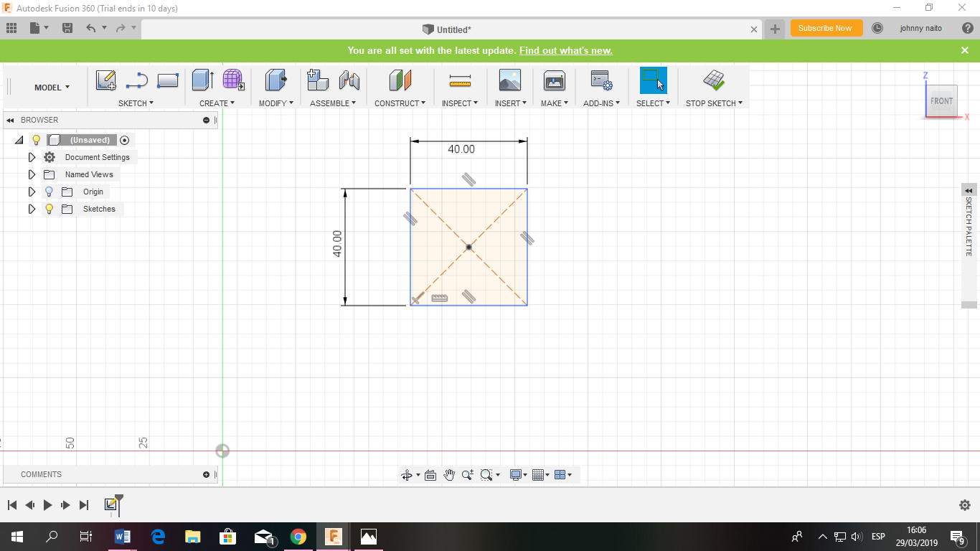Viewport: 980px width, 551px height.
Task: Select the Press Pull modify icon
Action: (x=275, y=80)
